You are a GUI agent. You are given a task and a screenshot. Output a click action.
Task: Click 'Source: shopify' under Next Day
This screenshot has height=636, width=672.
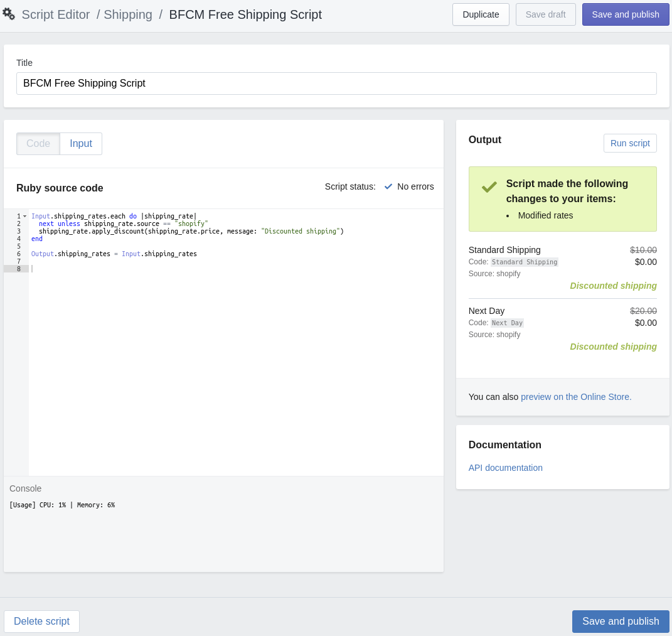tap(494, 335)
